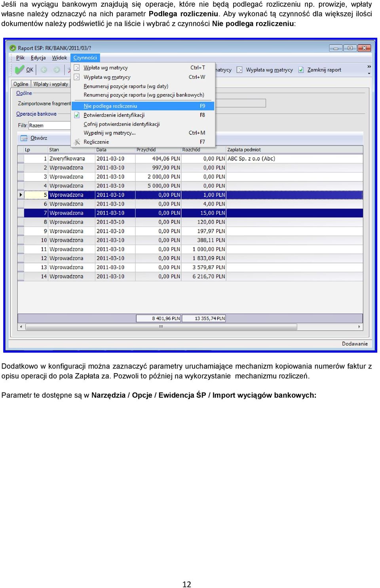Click the 388,11 PLN expense cell
The width and height of the screenshot is (380, 588).
pyautogui.click(x=204, y=240)
